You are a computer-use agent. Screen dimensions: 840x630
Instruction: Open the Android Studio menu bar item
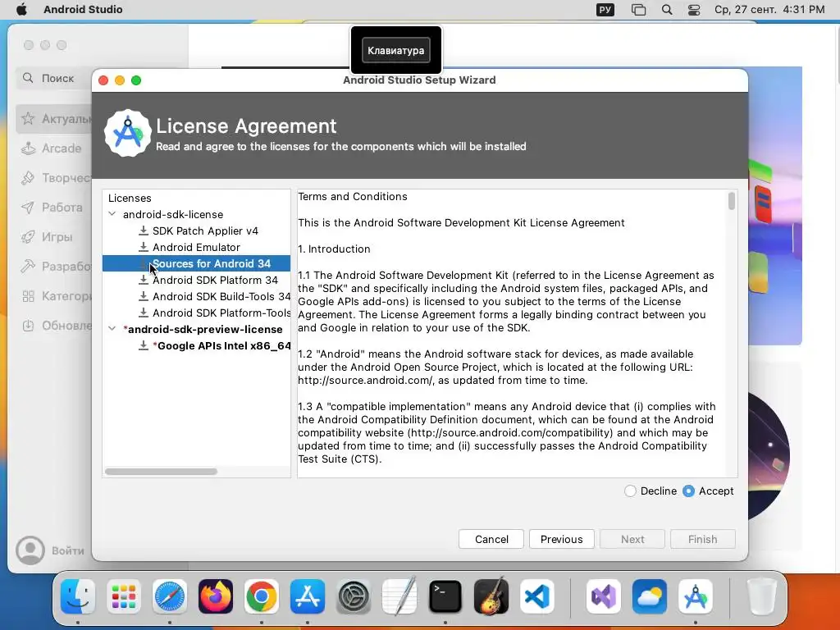tap(83, 9)
